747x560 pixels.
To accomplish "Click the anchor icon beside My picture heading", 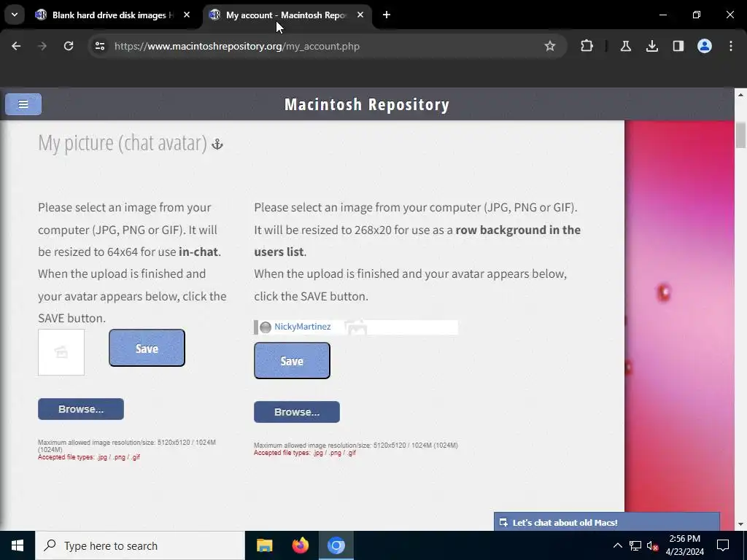I will pos(217,144).
